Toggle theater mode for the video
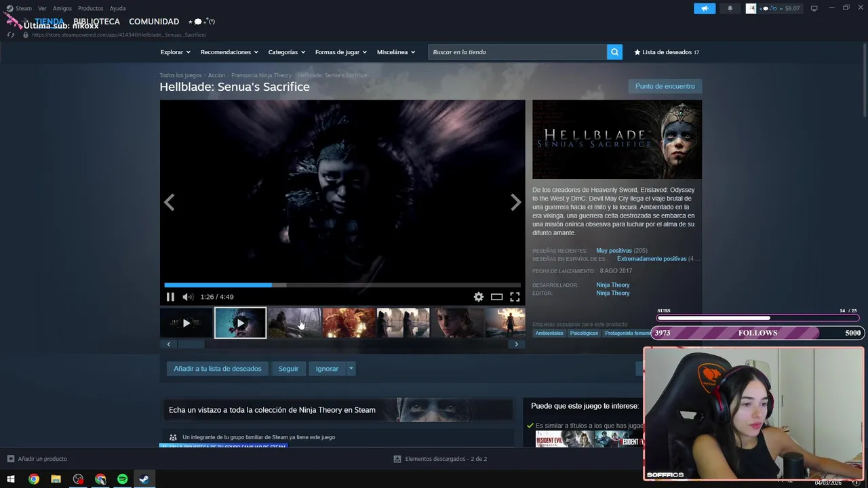 (x=497, y=297)
